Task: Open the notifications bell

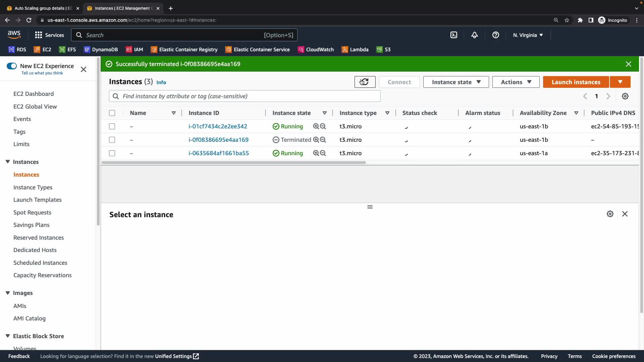Action: coord(474,35)
